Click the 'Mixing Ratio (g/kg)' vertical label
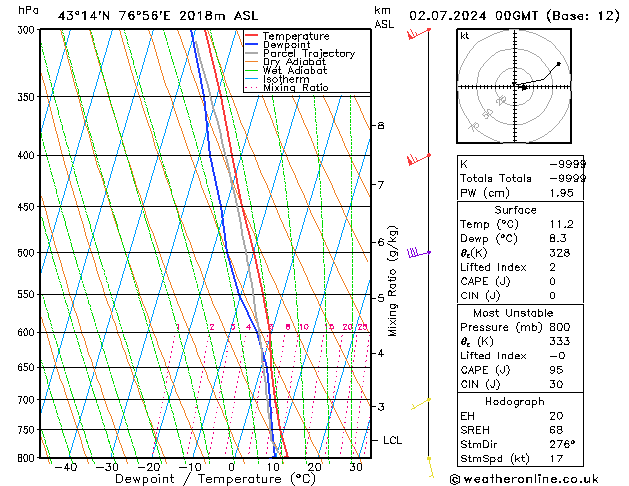Screen dimensions: 629x486 [392, 281]
